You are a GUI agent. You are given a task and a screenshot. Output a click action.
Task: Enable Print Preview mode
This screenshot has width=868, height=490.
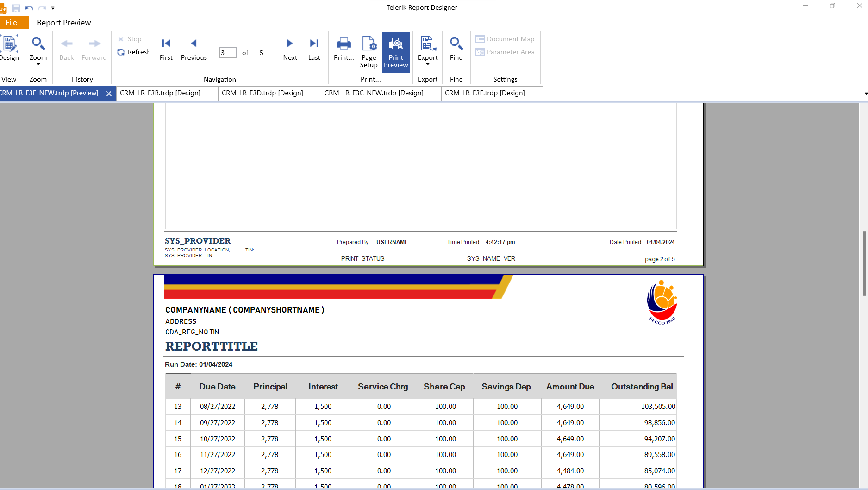click(x=396, y=52)
